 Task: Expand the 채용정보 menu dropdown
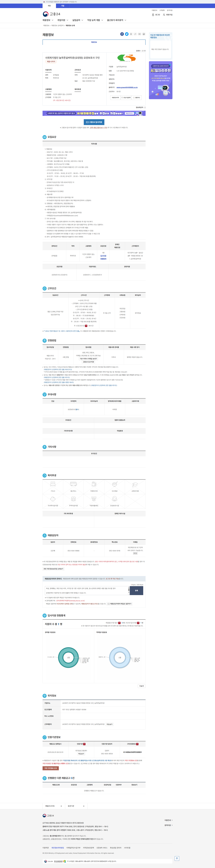[48, 20]
